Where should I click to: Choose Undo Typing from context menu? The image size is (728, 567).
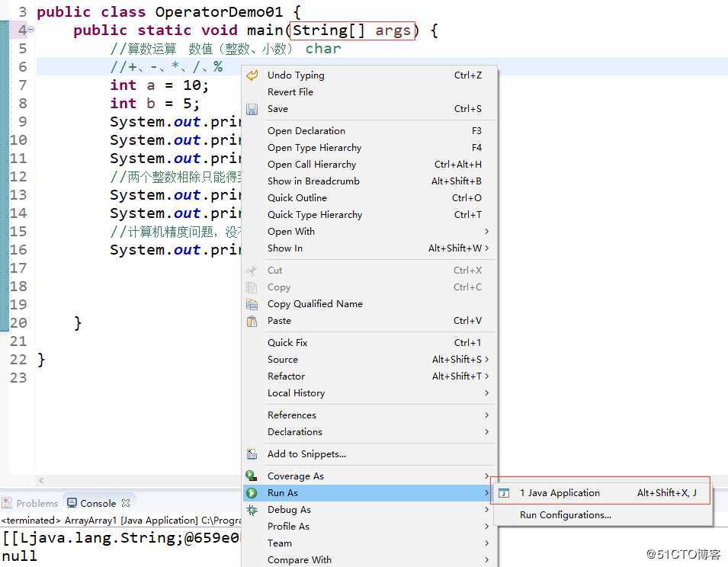coord(370,75)
